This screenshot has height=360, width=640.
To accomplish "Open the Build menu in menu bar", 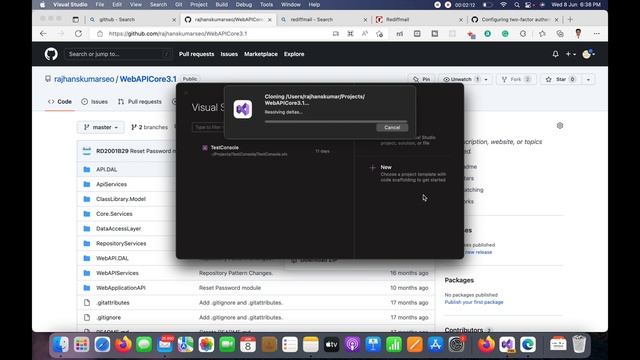I will tap(222, 4).
